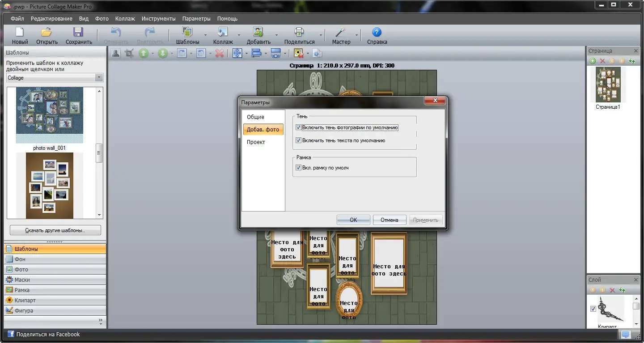Click the green swap arrows in Слой panel
Image resolution: width=644 pixels, height=343 pixels.
(622, 290)
